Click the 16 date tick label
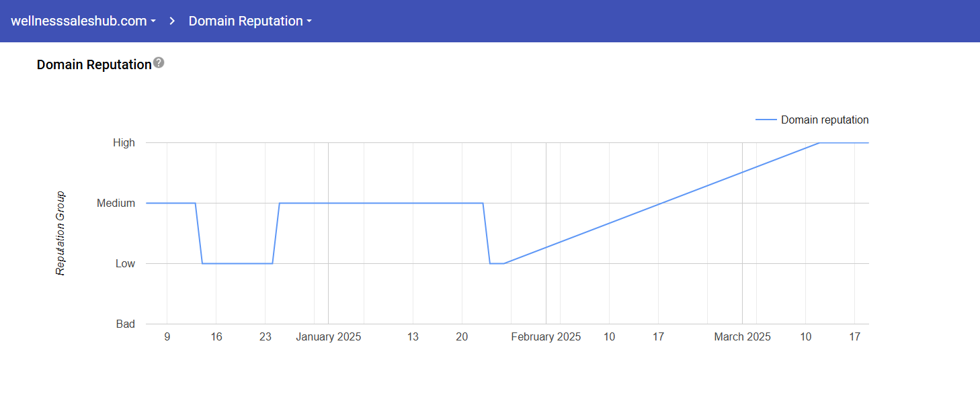980x411 pixels. click(216, 337)
